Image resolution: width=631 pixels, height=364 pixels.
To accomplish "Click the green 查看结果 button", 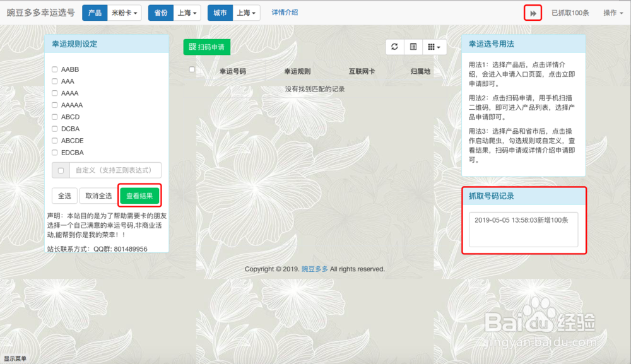I will (x=140, y=196).
